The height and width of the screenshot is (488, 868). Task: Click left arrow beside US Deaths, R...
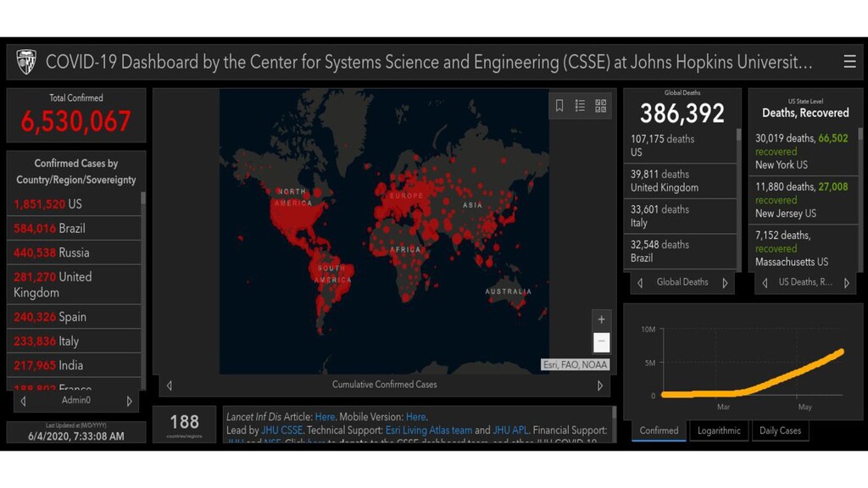click(765, 283)
